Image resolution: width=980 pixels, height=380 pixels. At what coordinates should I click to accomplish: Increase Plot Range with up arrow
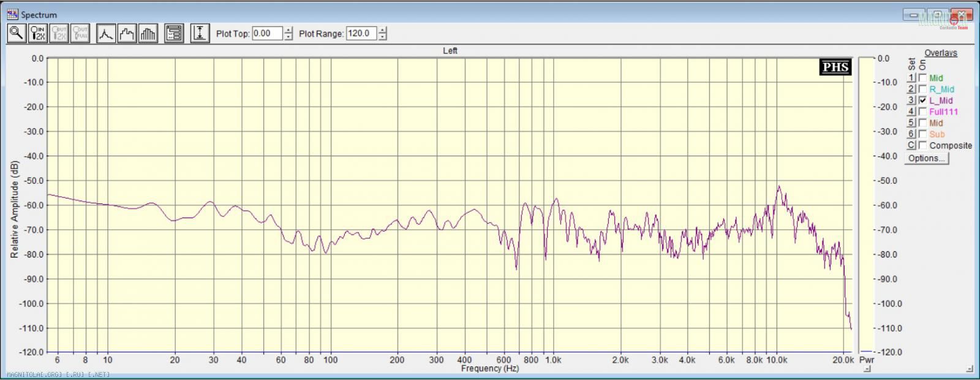coord(383,30)
